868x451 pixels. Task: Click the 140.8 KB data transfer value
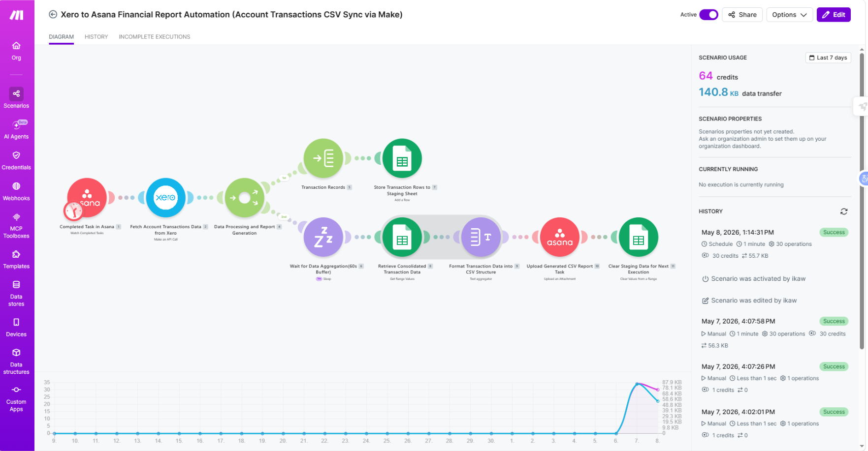click(x=718, y=92)
